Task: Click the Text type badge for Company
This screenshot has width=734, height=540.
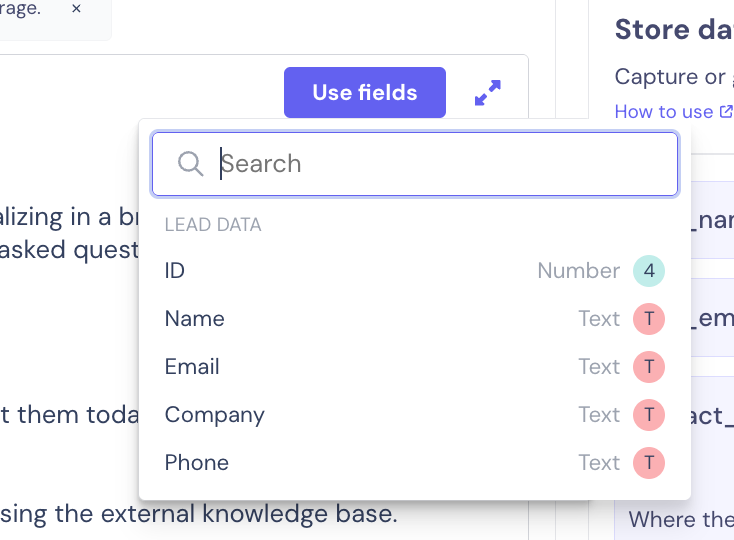Action: [649, 415]
